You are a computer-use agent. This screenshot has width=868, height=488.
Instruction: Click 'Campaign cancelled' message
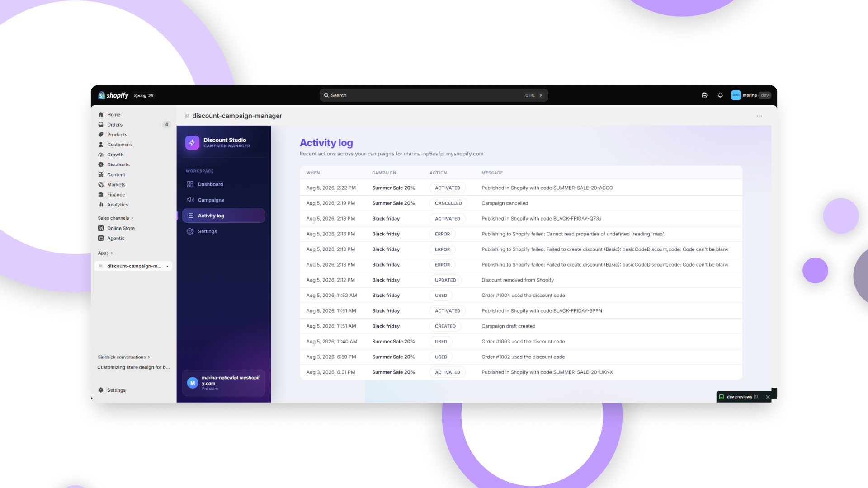click(x=505, y=203)
